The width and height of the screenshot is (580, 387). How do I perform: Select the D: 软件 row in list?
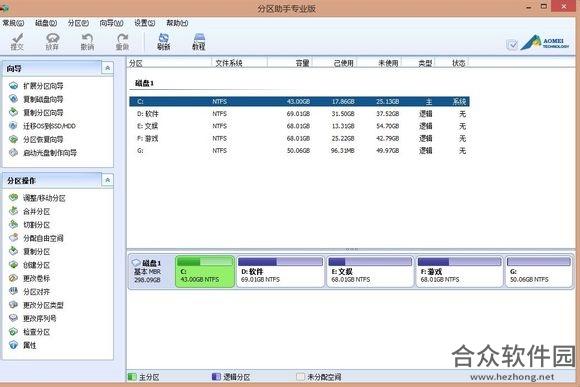coord(299,114)
